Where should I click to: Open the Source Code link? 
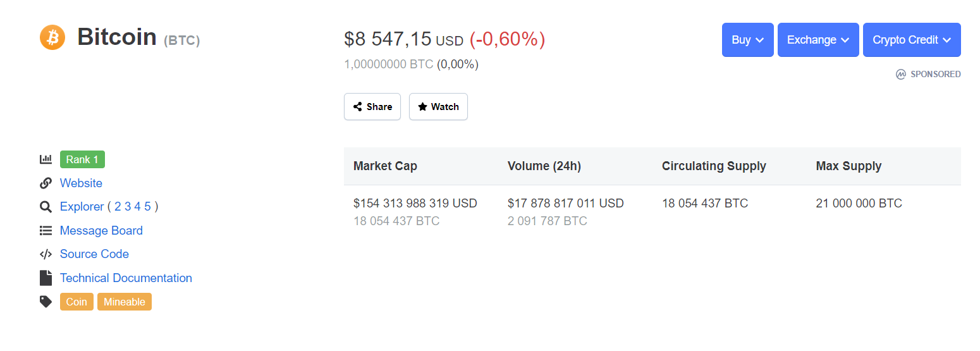94,254
